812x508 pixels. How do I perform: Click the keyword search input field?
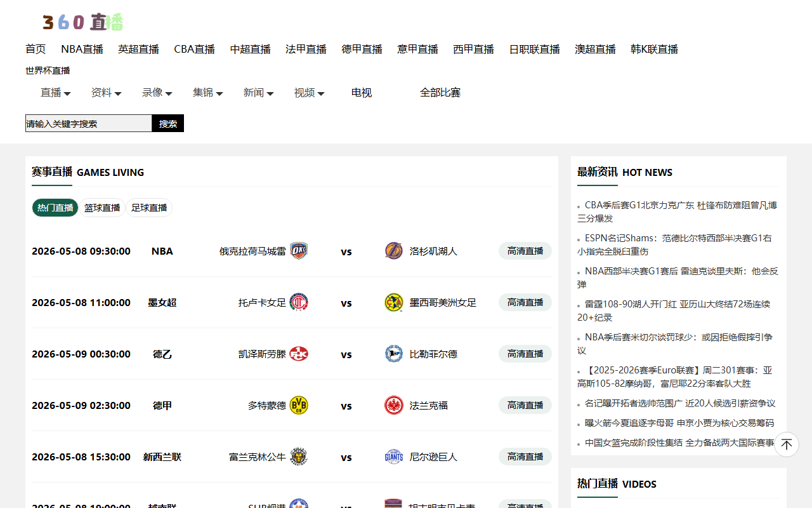point(89,123)
